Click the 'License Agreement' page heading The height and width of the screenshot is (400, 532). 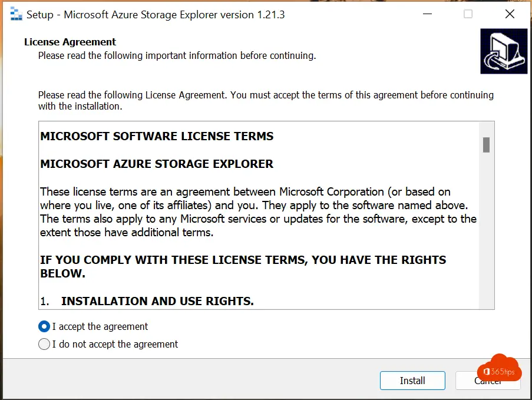click(x=70, y=42)
